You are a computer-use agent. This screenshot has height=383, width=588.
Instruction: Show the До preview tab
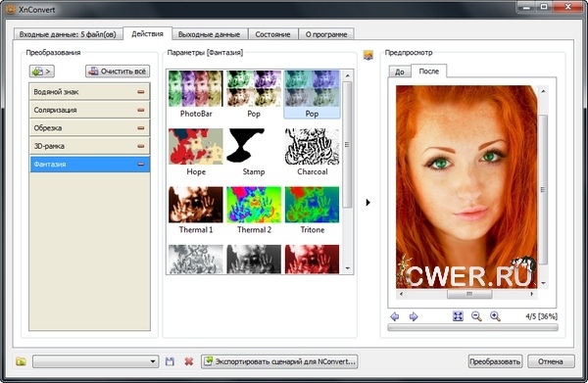(400, 72)
